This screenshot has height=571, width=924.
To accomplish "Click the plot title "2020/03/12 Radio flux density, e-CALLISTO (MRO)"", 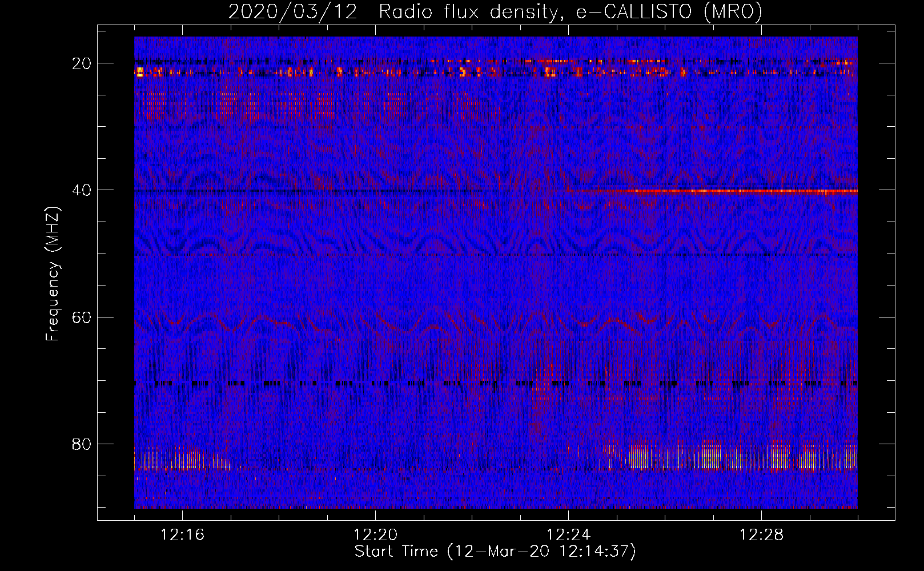I will pyautogui.click(x=495, y=11).
